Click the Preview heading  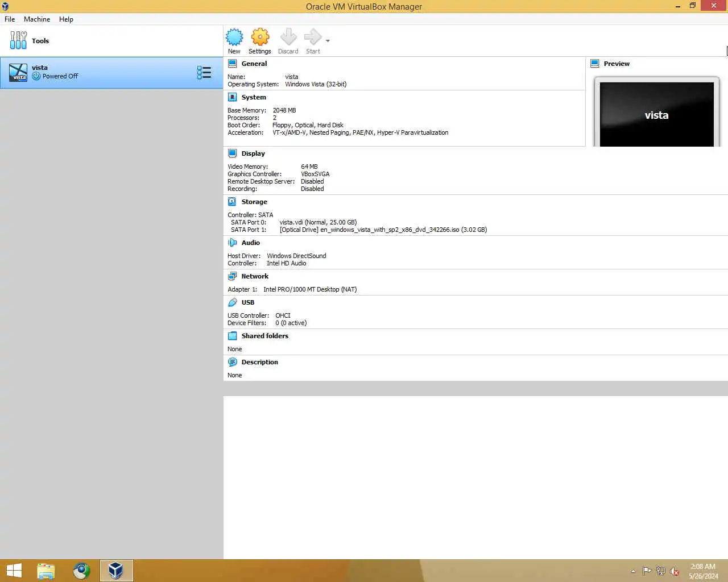click(617, 64)
